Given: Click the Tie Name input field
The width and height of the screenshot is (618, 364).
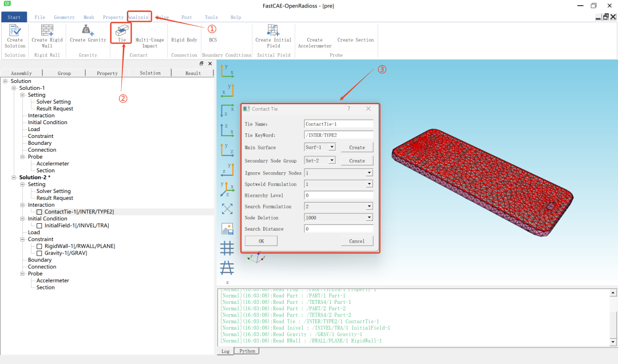Looking at the screenshot, I should [339, 124].
